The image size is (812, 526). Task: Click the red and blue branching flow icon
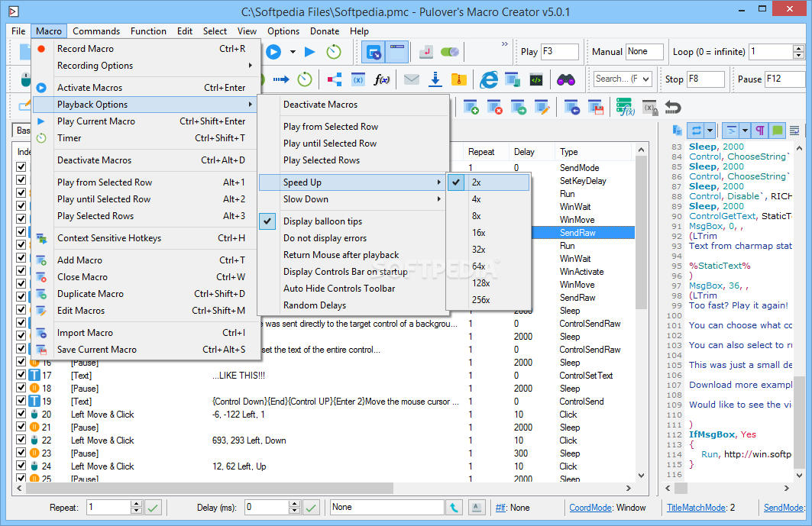tap(334, 79)
